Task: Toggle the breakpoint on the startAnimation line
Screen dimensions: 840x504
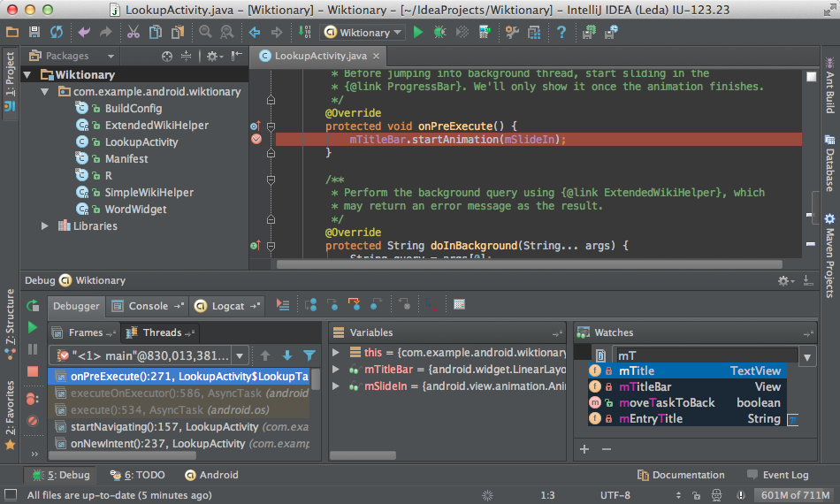Action: pos(256,140)
